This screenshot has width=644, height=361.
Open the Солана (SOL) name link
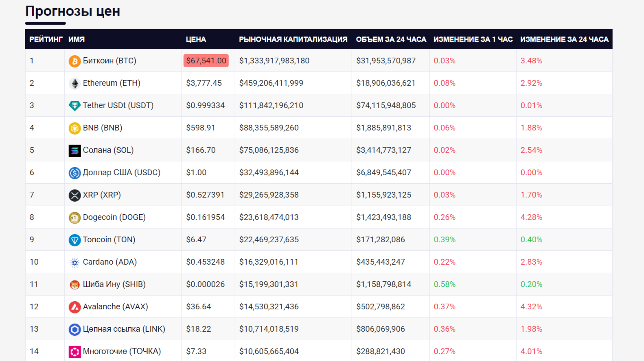point(108,150)
